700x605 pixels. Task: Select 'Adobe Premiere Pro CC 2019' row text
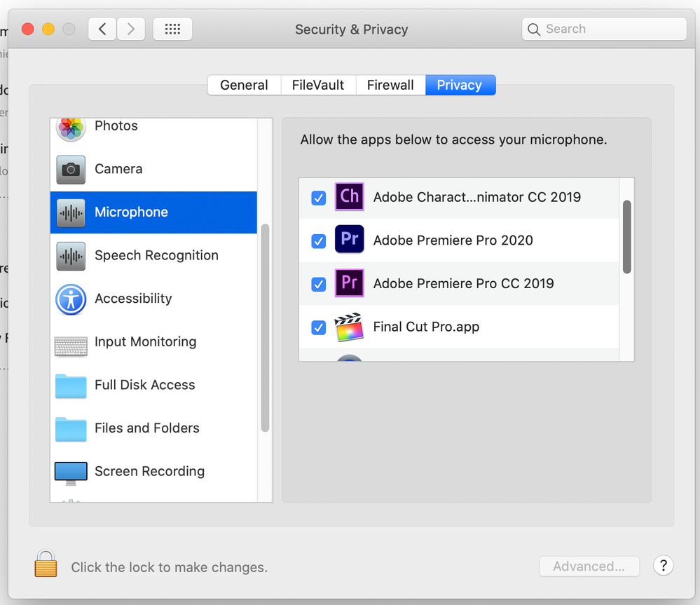pos(463,283)
